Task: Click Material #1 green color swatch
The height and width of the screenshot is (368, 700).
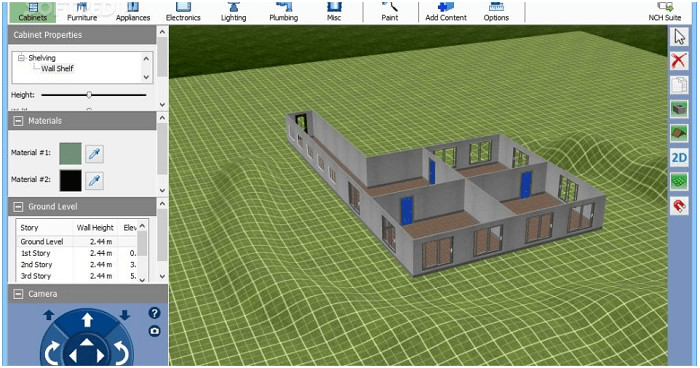Action: click(x=71, y=154)
